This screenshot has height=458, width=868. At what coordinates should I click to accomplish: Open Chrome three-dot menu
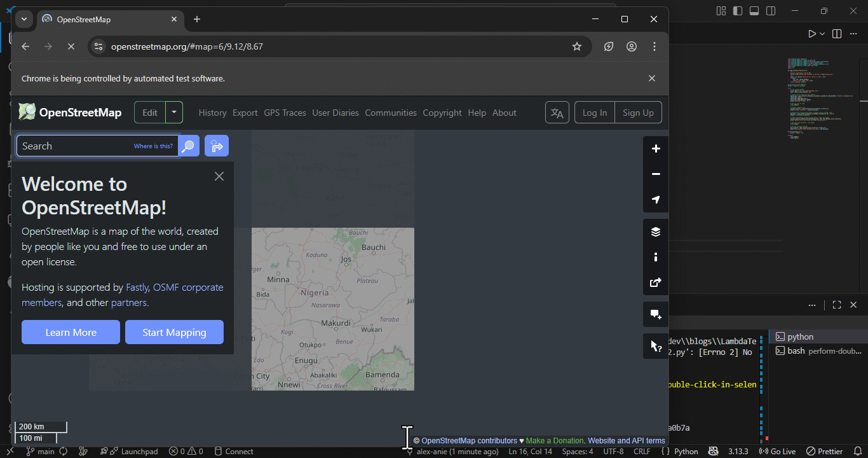(654, 46)
